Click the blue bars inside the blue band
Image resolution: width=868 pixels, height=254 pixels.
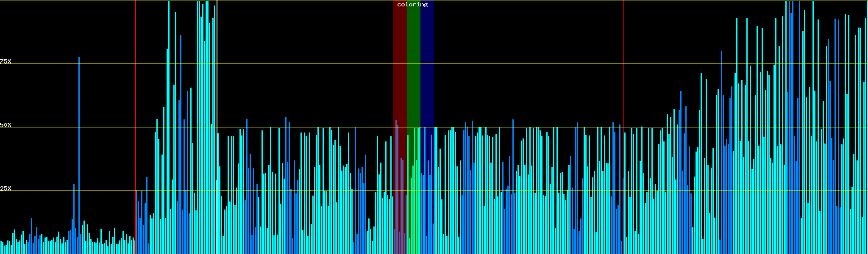tap(427, 212)
